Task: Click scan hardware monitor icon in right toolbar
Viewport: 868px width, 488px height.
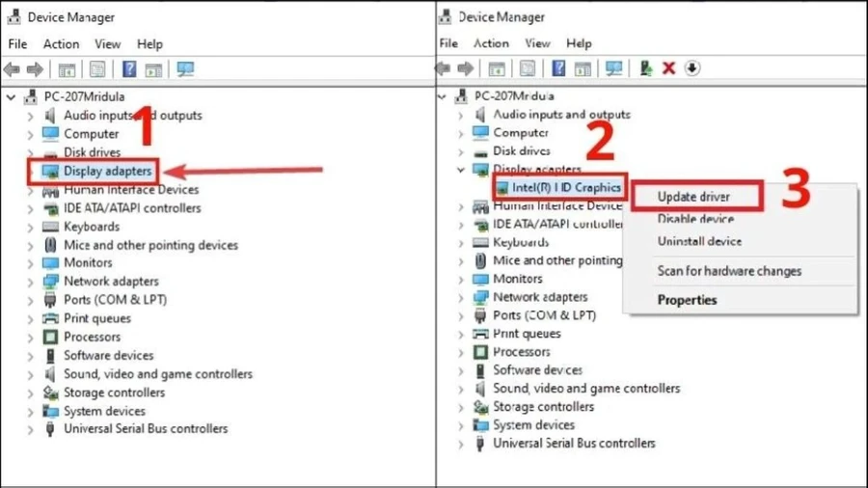Action: coord(614,68)
